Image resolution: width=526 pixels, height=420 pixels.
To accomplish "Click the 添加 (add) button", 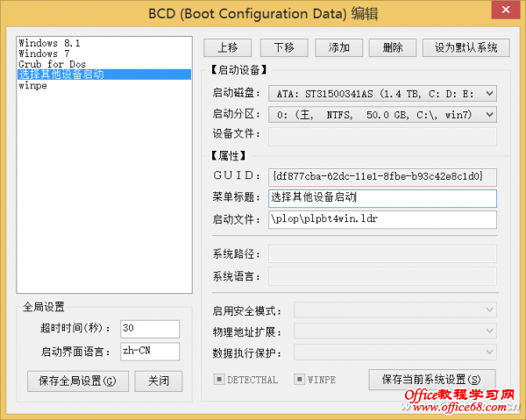I will click(338, 47).
